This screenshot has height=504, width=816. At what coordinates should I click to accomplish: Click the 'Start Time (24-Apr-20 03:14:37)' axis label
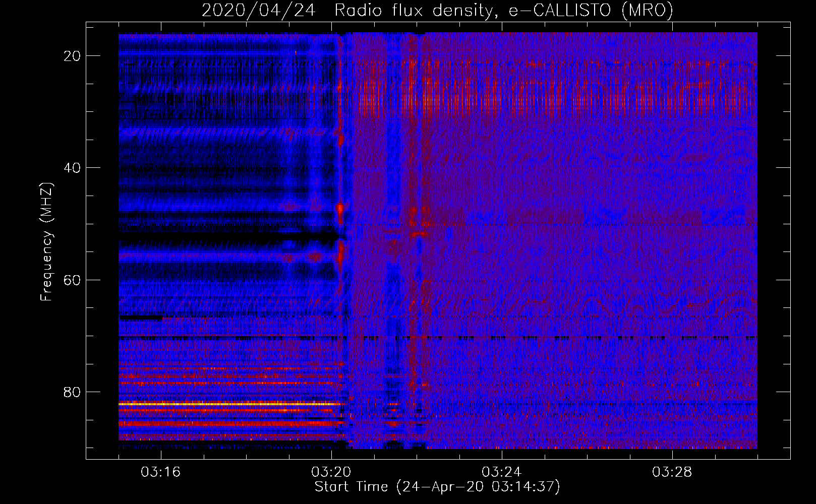click(x=437, y=487)
